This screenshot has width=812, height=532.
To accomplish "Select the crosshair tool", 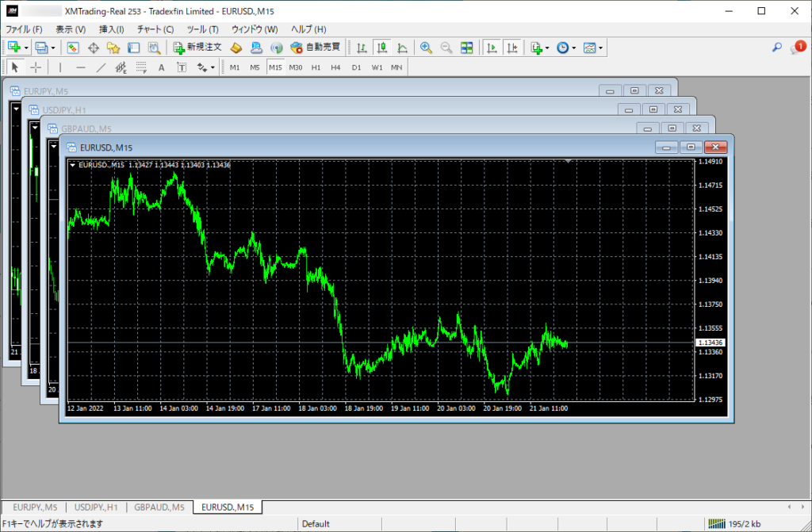I will (36, 67).
